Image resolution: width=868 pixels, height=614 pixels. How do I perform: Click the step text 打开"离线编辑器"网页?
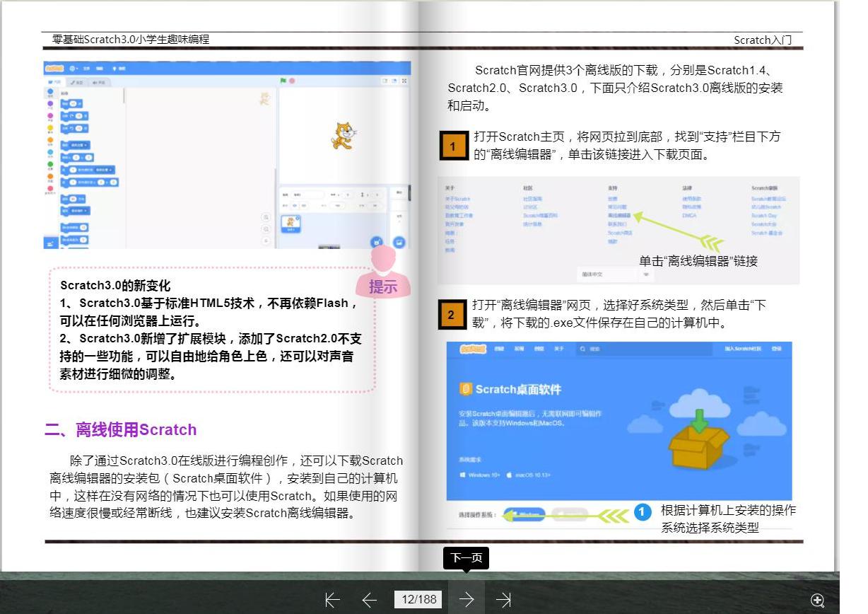tap(619, 313)
